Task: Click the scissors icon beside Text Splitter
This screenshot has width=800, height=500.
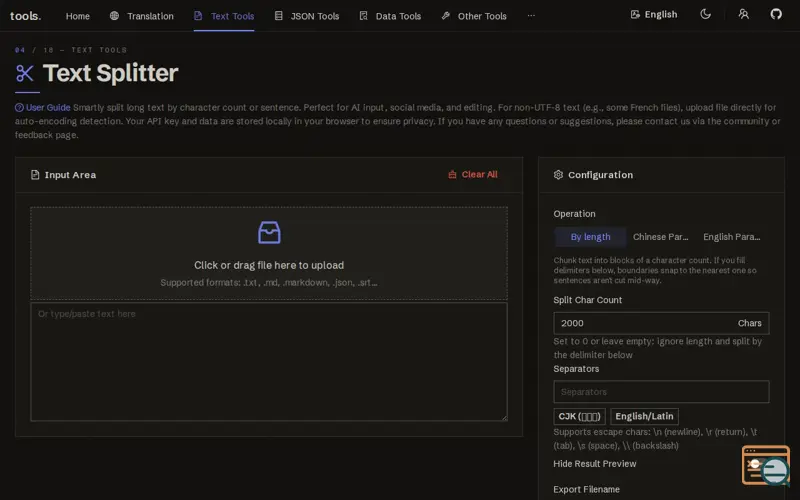Action: [x=25, y=73]
